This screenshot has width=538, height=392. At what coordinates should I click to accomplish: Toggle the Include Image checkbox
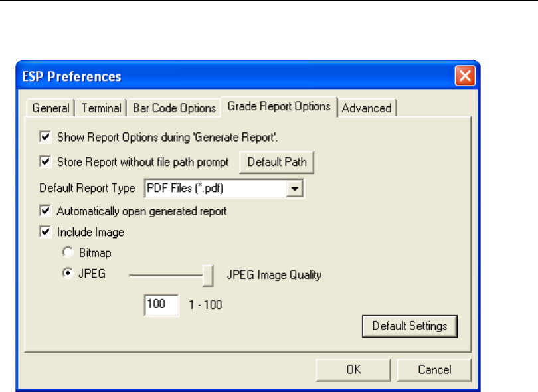tap(46, 232)
